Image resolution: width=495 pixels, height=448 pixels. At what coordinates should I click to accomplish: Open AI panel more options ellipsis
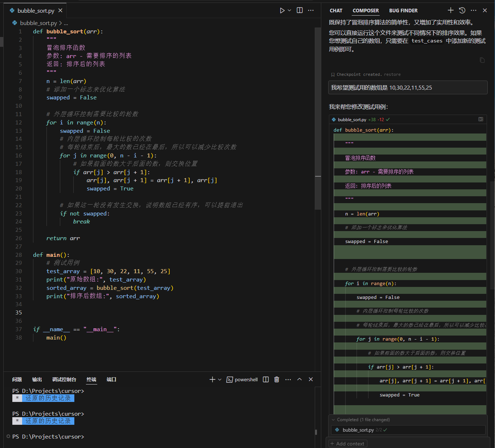474,10
